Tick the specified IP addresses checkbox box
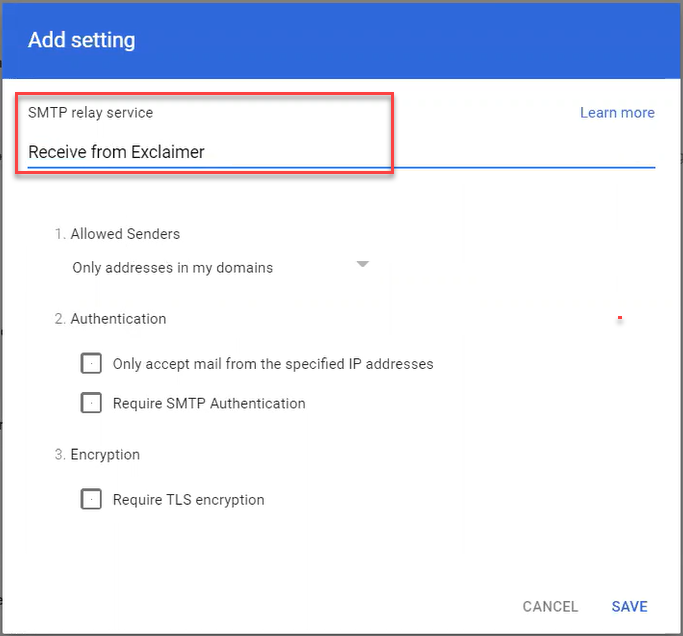The height and width of the screenshot is (636, 683). pyautogui.click(x=91, y=363)
